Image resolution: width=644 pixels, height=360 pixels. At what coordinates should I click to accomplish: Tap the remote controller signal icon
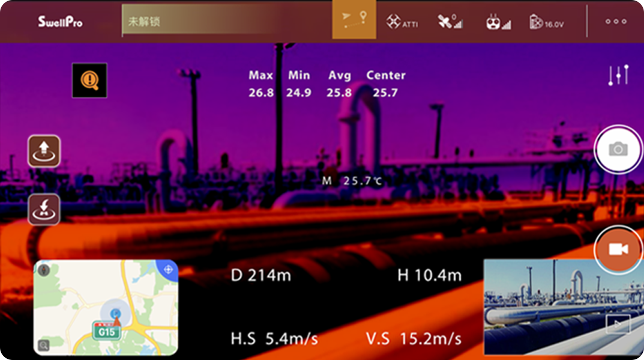498,23
